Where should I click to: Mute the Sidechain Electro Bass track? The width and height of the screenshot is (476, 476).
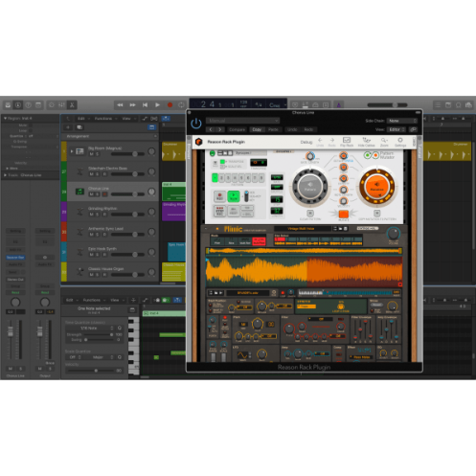coord(92,174)
